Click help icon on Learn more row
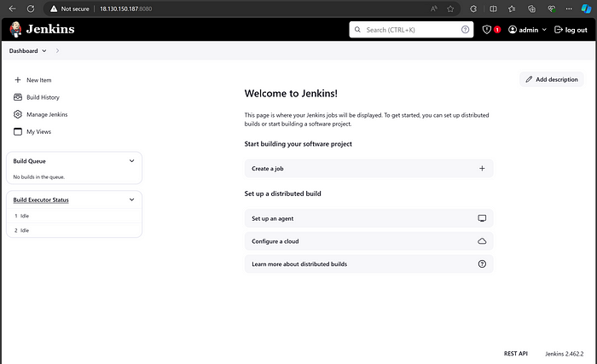This screenshot has width=597, height=364. [x=482, y=264]
